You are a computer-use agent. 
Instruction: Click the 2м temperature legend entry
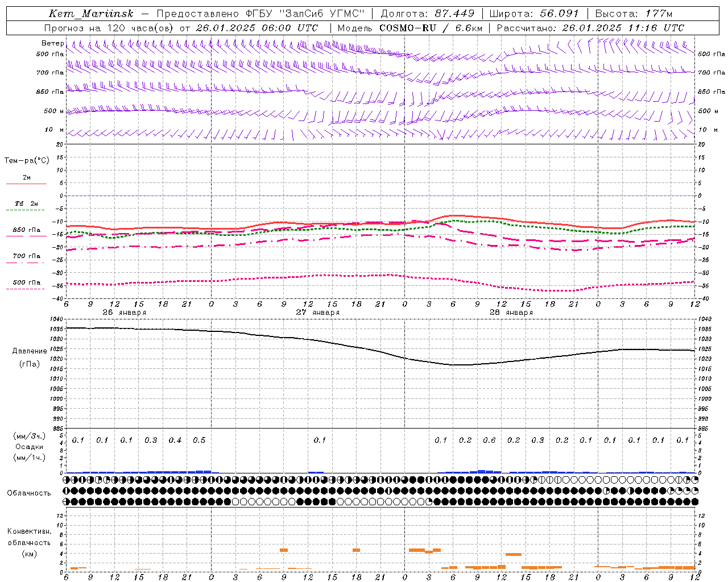pos(27,178)
